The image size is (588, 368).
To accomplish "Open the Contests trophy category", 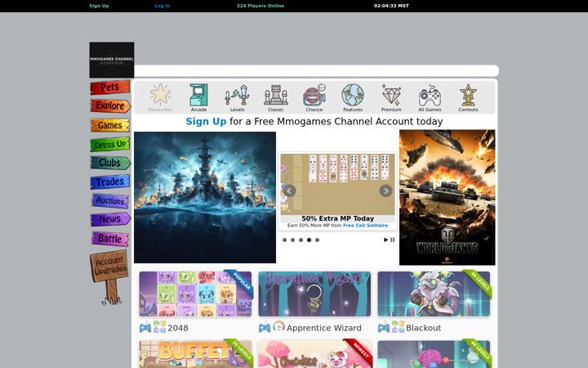I will pos(468,97).
